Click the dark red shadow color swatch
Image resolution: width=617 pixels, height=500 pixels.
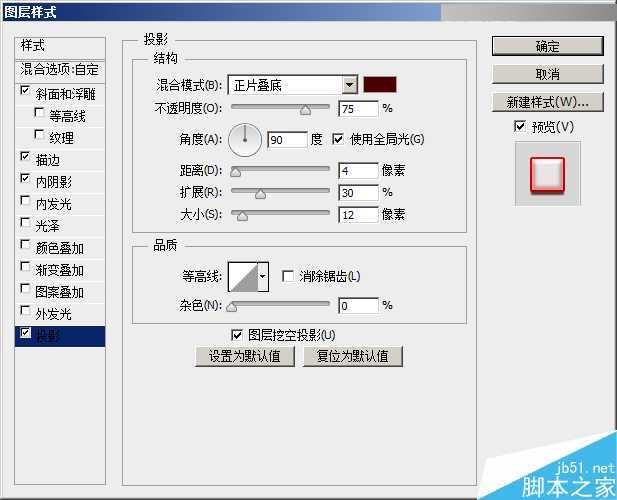click(x=380, y=85)
